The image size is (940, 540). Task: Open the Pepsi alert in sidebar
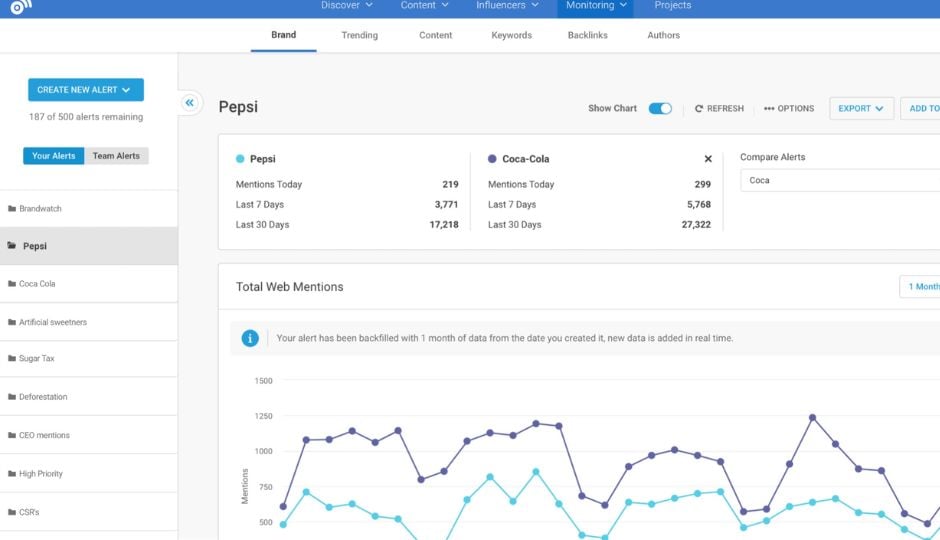[x=89, y=246]
